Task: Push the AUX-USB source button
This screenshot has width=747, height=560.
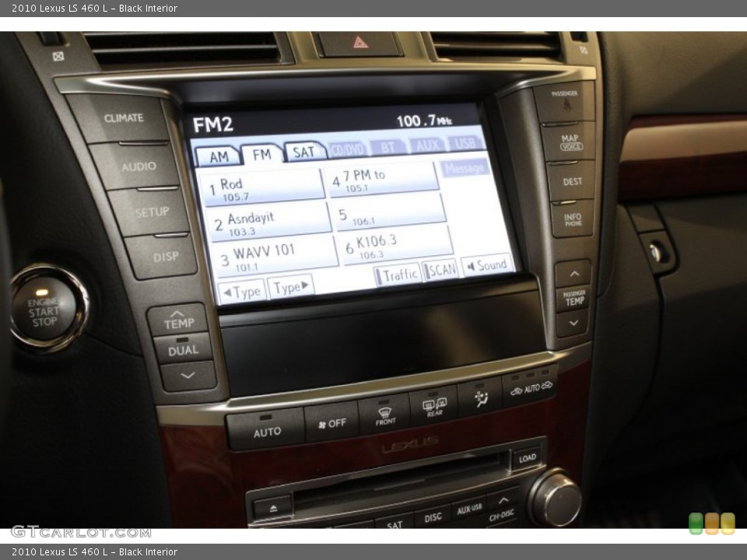Action: 469,509
